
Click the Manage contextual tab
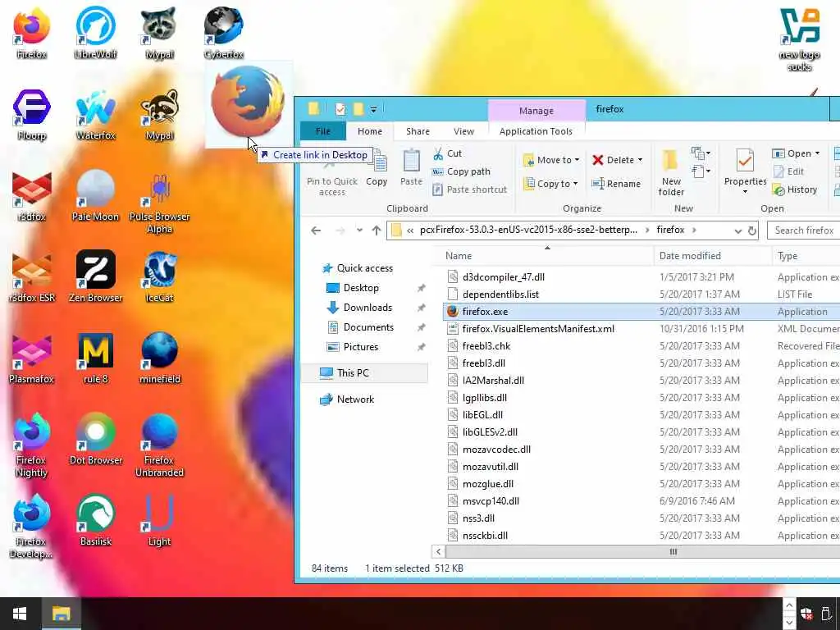[536, 111]
